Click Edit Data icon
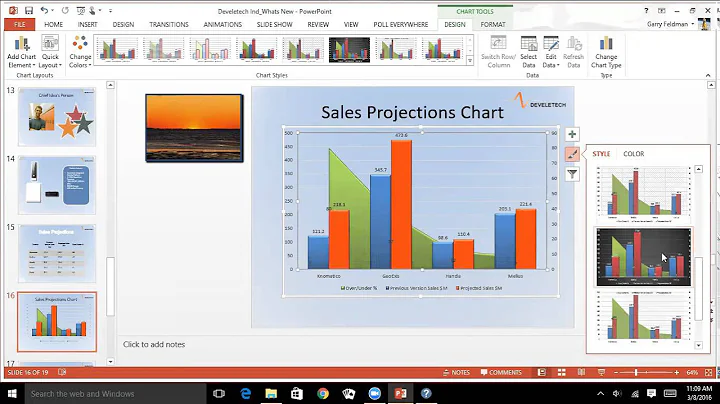This screenshot has width=720, height=404. tap(551, 52)
